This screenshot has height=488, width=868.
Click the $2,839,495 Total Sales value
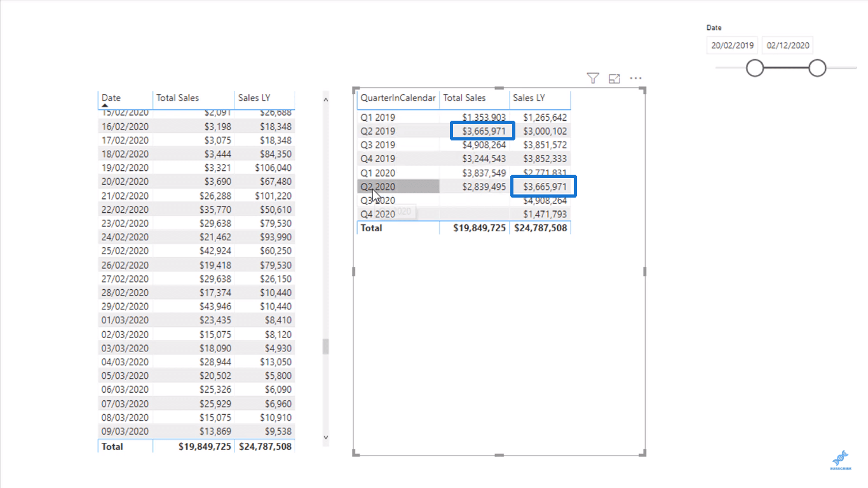pos(484,187)
